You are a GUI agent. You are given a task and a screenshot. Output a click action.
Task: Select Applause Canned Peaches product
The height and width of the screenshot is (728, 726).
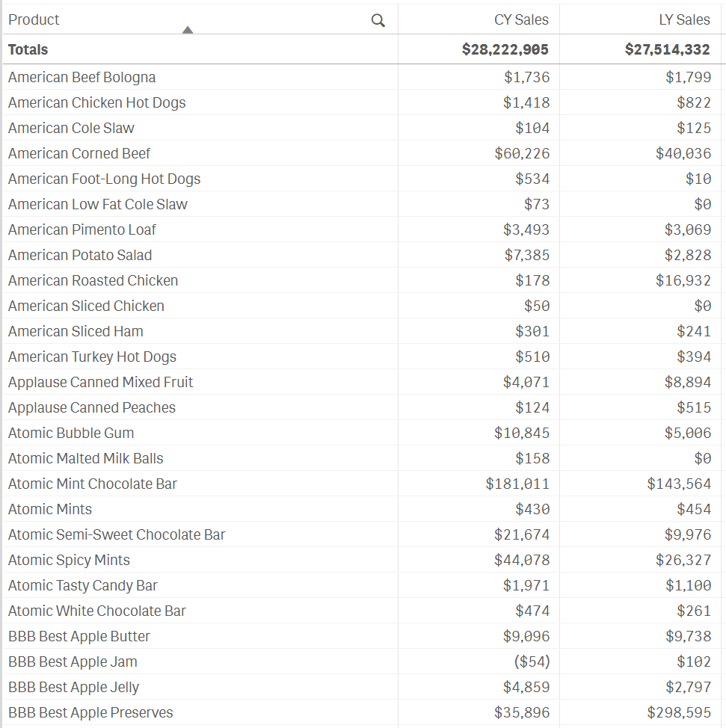(x=92, y=408)
